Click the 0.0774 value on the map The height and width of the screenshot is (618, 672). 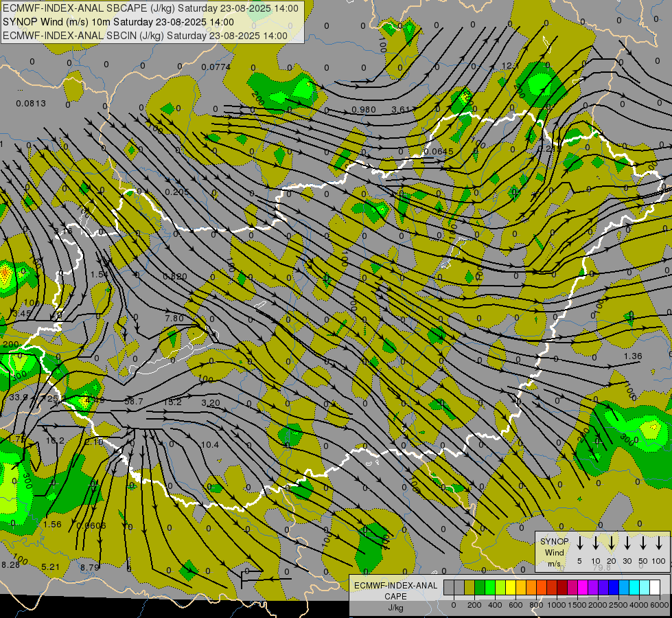216,67
